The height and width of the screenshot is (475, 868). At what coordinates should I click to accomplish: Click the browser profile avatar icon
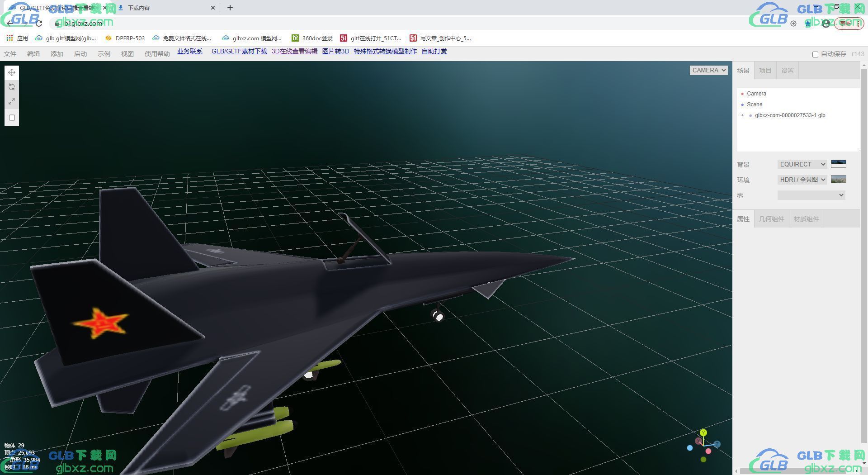[x=826, y=23]
